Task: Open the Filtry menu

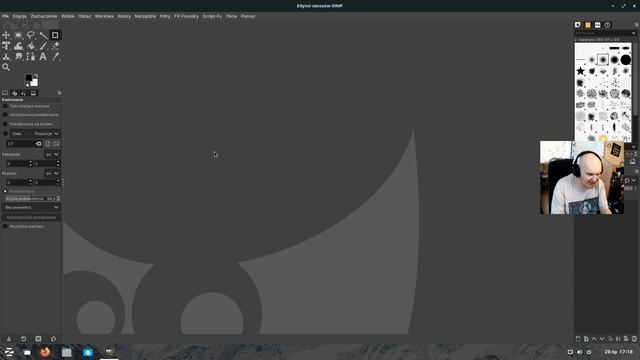Action: point(165,16)
